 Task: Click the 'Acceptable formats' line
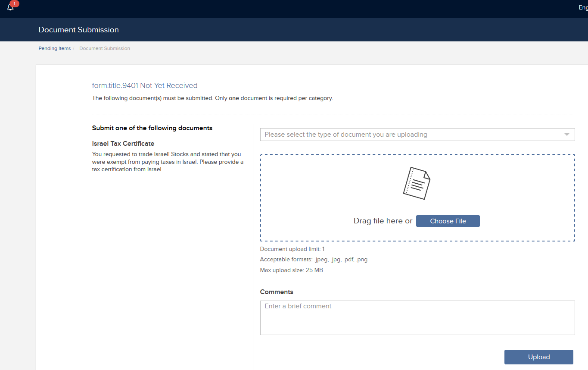[314, 260]
